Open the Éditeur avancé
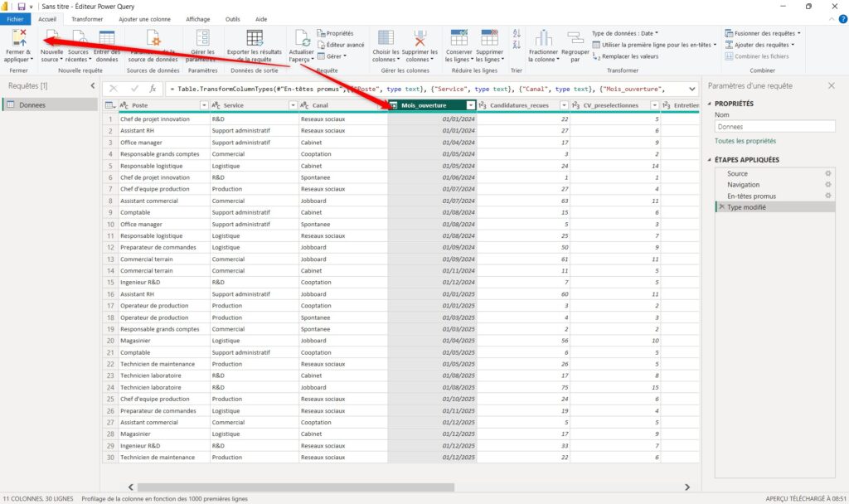Image resolution: width=849 pixels, height=504 pixels. tap(341, 45)
